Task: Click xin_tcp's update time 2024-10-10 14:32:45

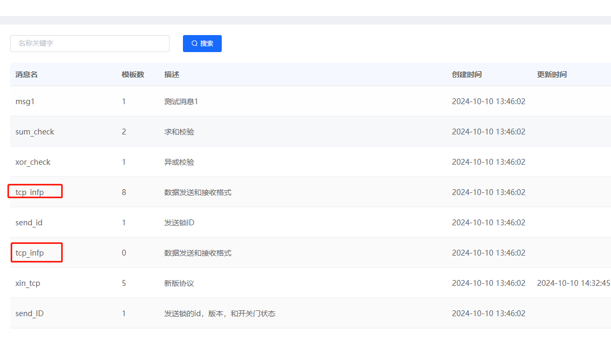Action: pos(573,283)
